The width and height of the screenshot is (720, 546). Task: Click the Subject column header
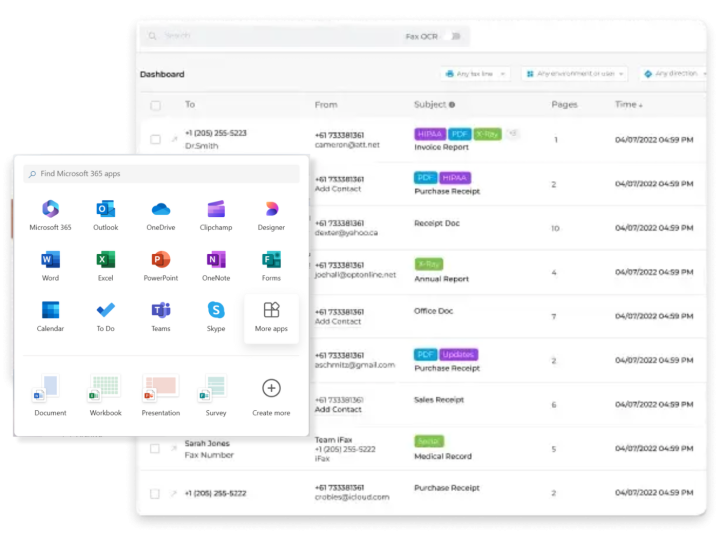[432, 105]
